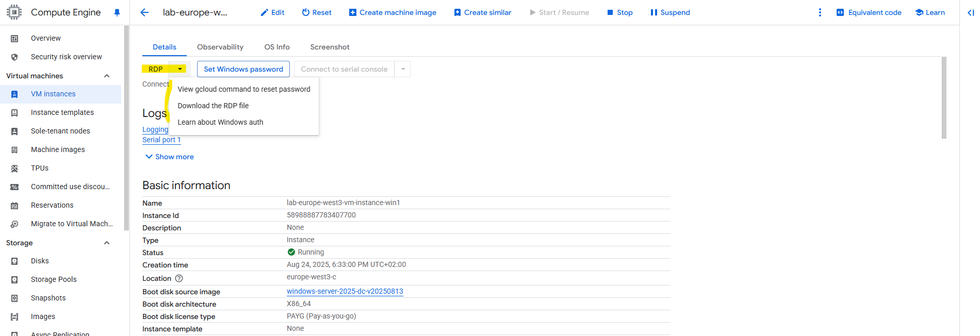The image size is (980, 336).
Task: Open the windows-server-2025-dc-v20250813 image link
Action: [345, 291]
